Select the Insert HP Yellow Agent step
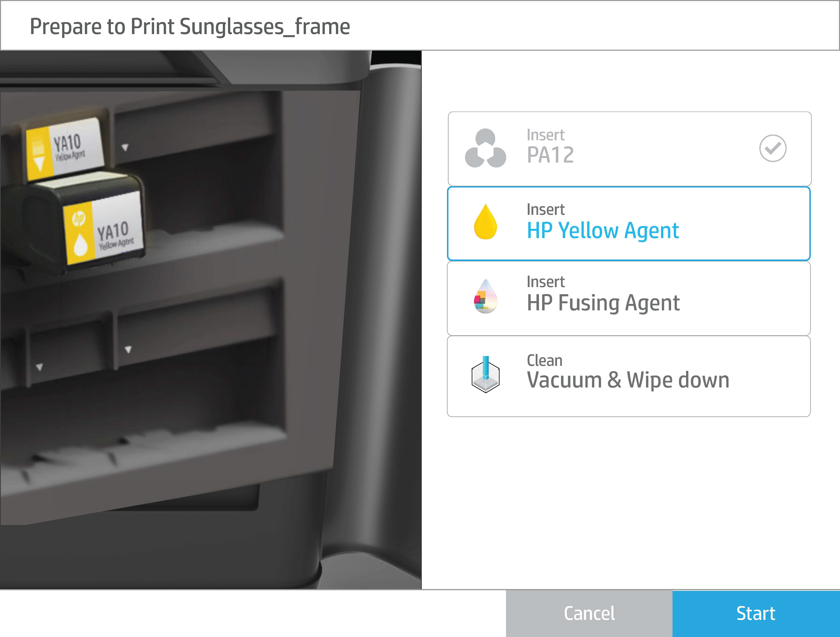 click(x=629, y=223)
